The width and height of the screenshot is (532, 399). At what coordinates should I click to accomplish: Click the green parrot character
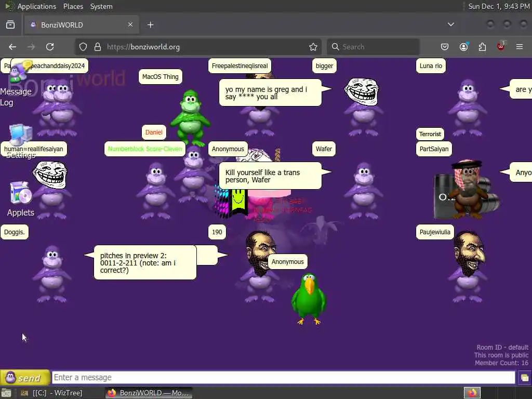[309, 299]
